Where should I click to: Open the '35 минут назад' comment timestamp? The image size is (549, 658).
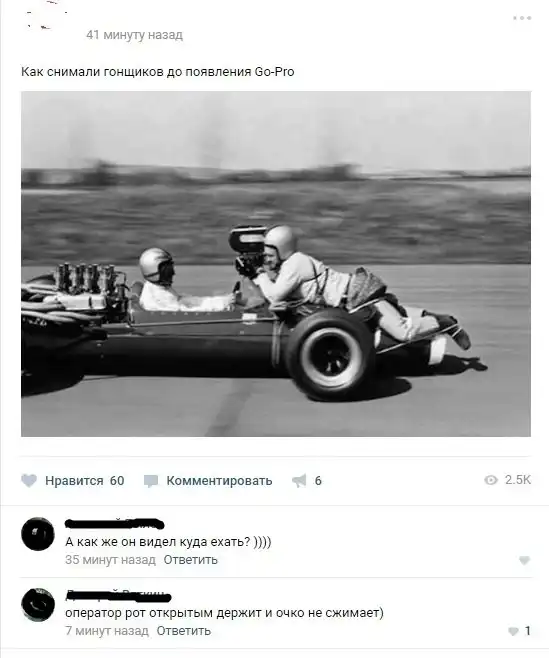click(x=110, y=560)
